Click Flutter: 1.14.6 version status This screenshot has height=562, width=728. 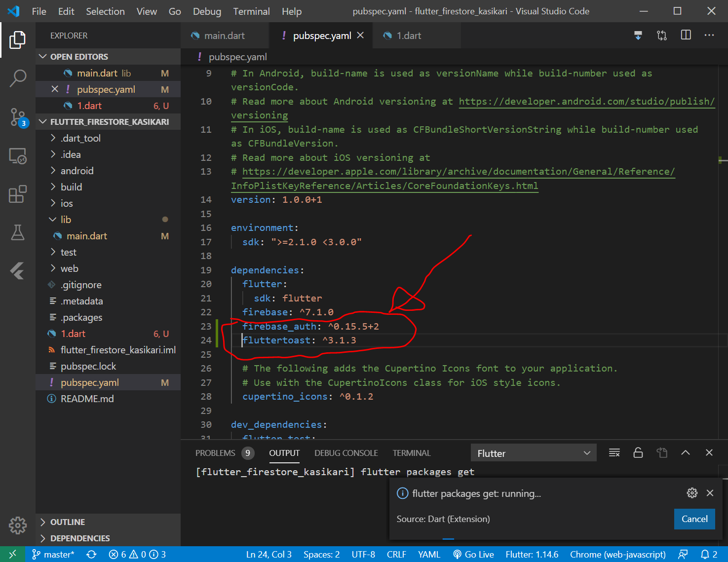(x=532, y=555)
